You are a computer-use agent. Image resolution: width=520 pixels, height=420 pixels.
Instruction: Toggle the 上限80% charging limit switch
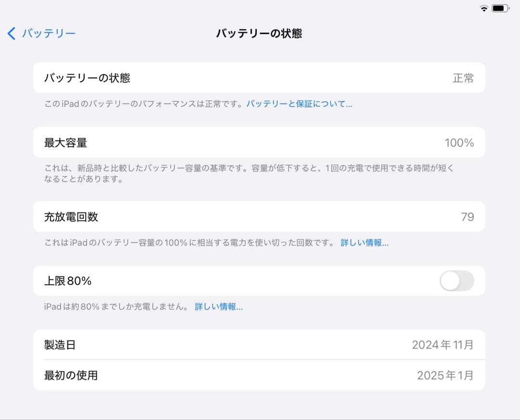tap(456, 281)
